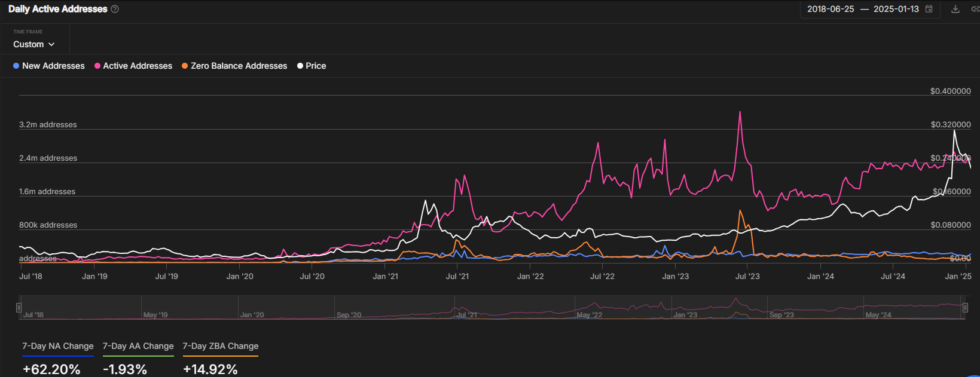The height and width of the screenshot is (377, 980).
Task: Click the $0.400000 price axis label
Action: click(x=951, y=91)
